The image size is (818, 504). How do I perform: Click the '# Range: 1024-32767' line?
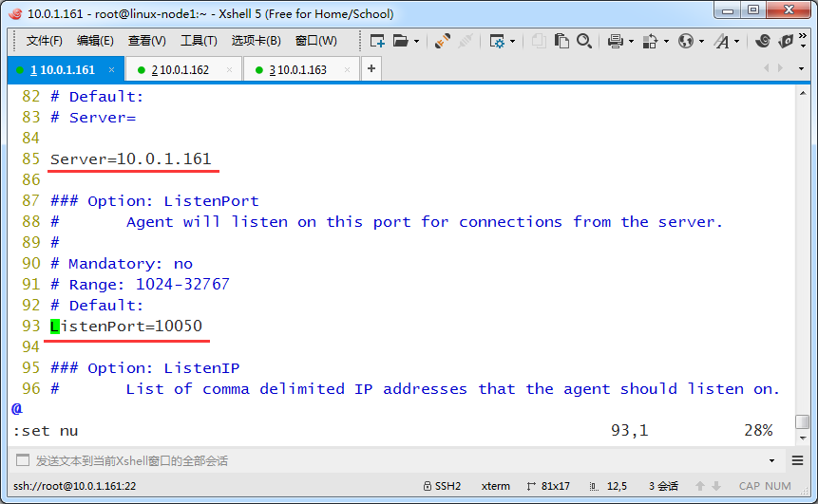tap(140, 285)
